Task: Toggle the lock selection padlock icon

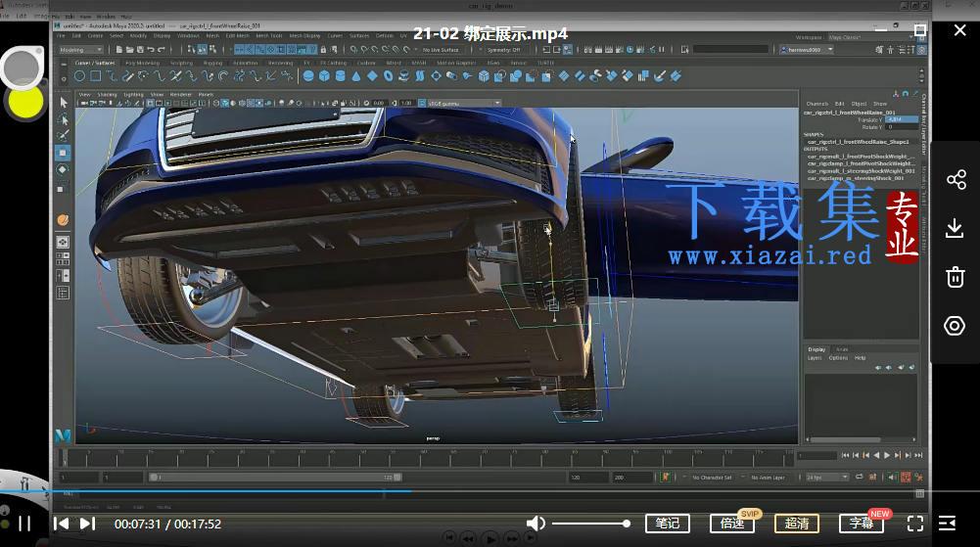Action: [323, 49]
